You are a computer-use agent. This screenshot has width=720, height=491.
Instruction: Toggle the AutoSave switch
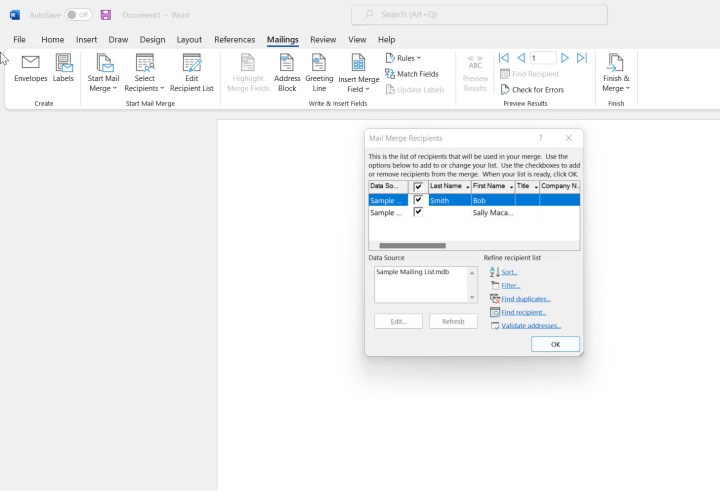tap(78, 15)
